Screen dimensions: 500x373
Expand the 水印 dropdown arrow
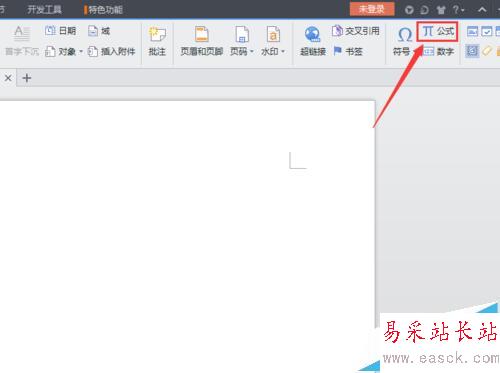tap(283, 52)
